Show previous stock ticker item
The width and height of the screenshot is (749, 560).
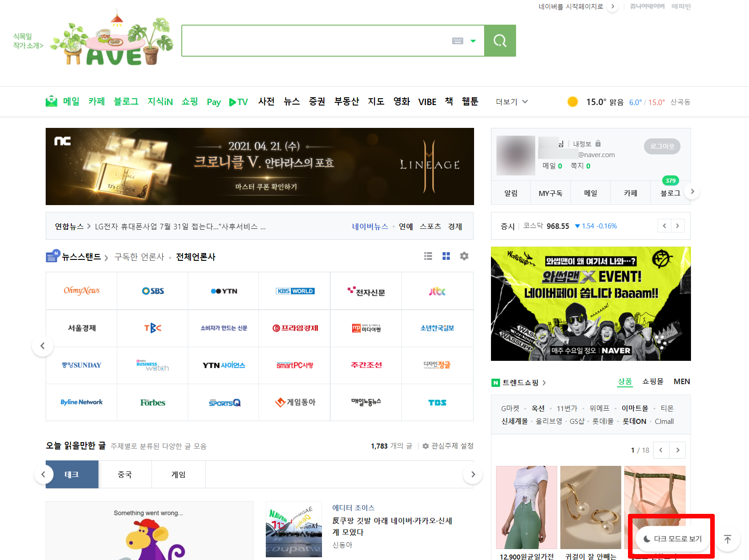pos(665,226)
